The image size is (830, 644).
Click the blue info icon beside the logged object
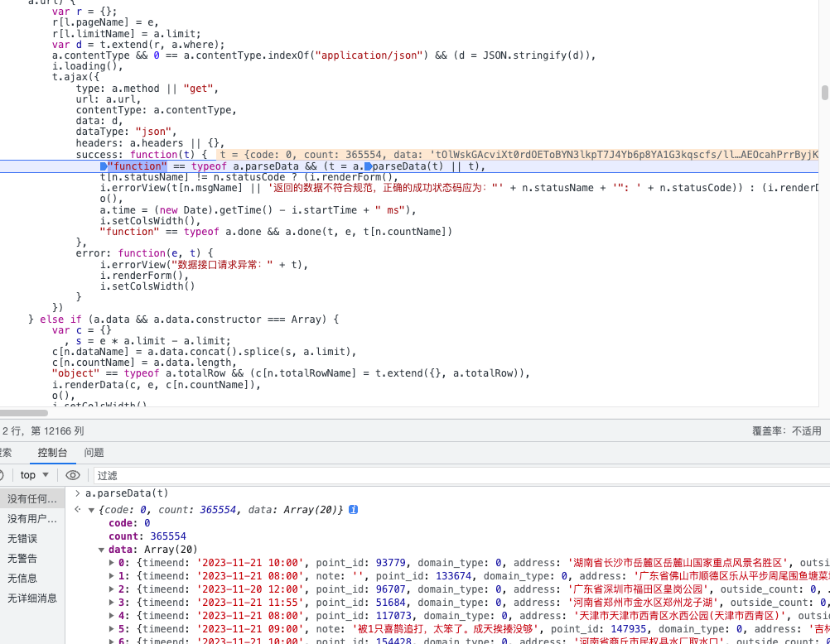[x=354, y=510]
